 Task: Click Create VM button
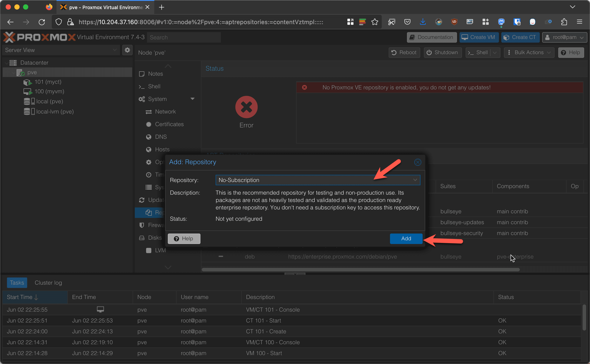[479, 37]
